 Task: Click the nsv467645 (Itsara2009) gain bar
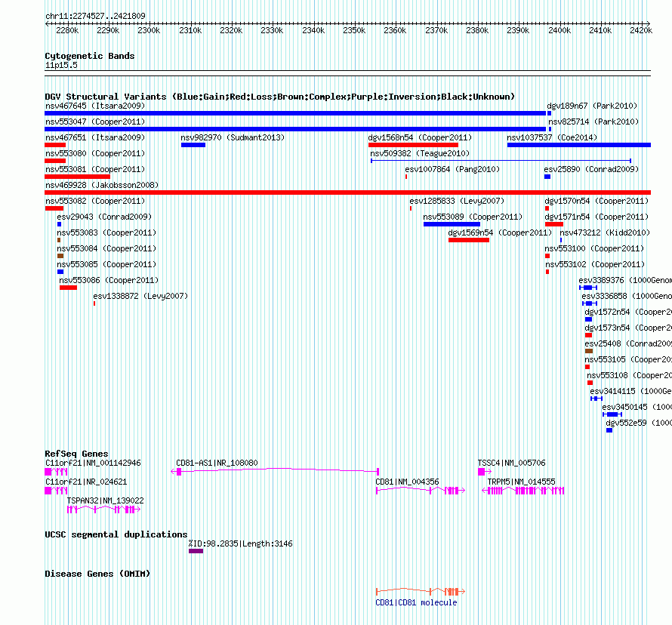click(x=295, y=113)
